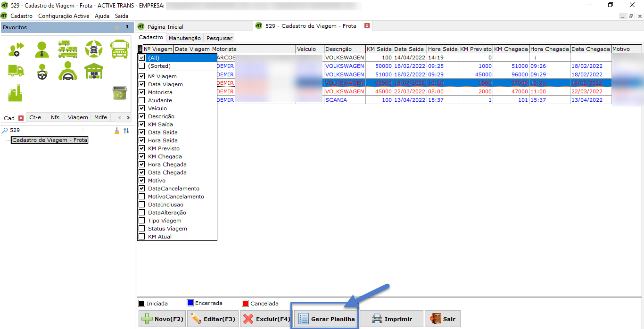Image resolution: width=644 pixels, height=329 pixels.
Task: Click the recycle bin icon in Favoritos
Action: pos(119,93)
